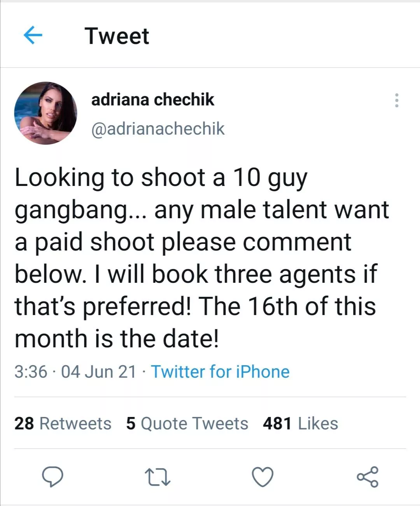Like the tweet with heart icon
This screenshot has width=420, height=506.
click(263, 477)
